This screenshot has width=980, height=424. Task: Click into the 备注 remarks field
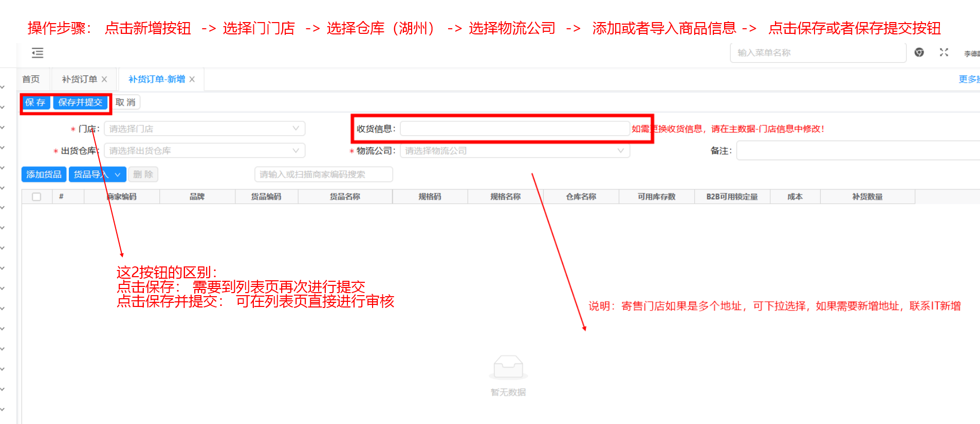point(857,150)
